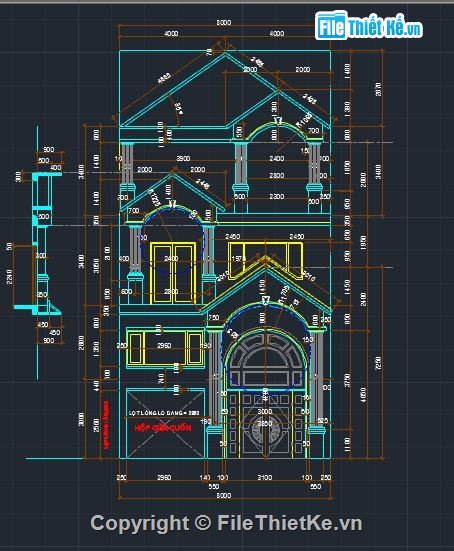Select the 30 degree roof angle annotation
The width and height of the screenshot is (454, 551).
(178, 108)
